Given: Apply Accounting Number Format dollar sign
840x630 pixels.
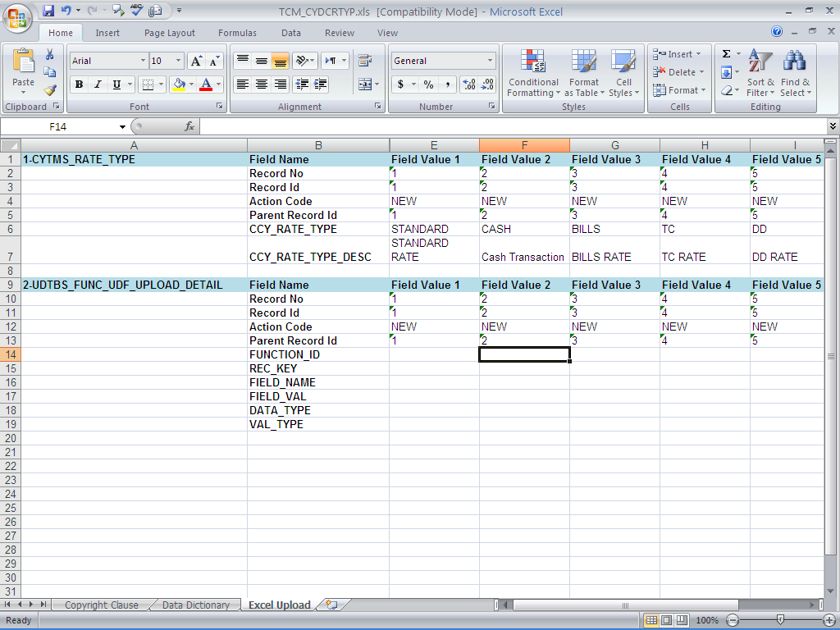Looking at the screenshot, I should pyautogui.click(x=400, y=84).
